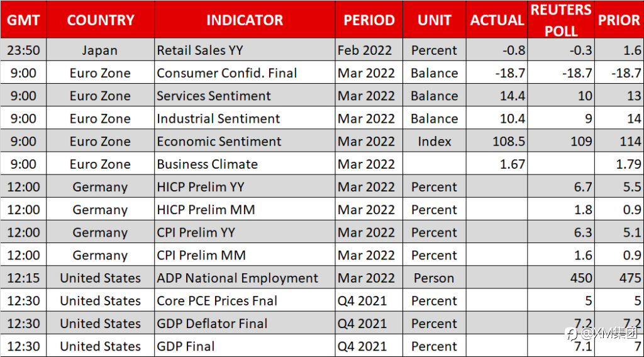The image size is (644, 357).
Task: Click the REUTERS POLL column header
Action: 561,20
